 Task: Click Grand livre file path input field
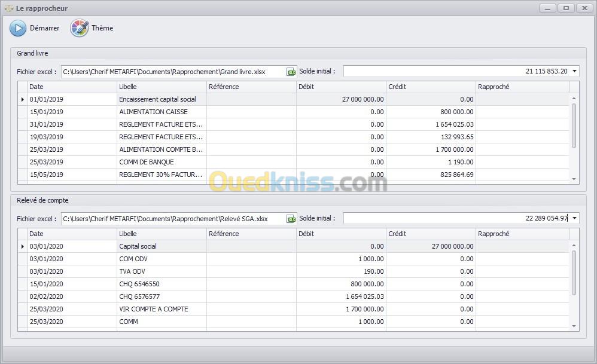tap(172, 72)
